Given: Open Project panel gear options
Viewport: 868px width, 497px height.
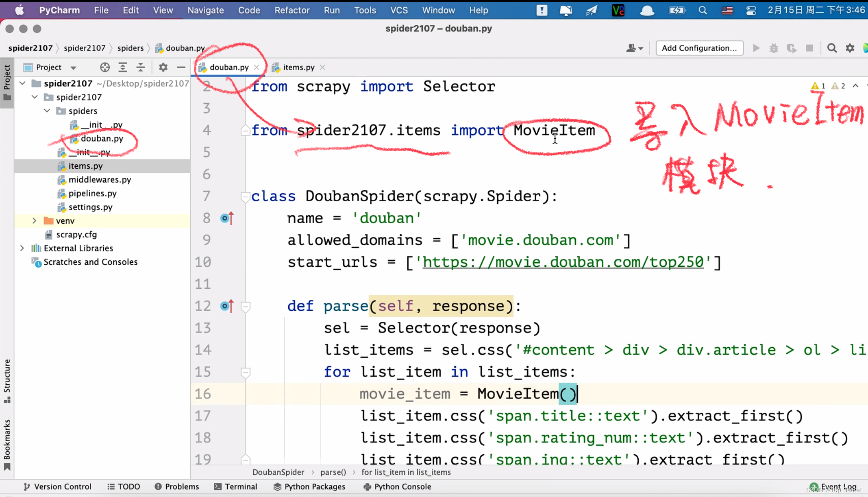Looking at the screenshot, I should (163, 68).
